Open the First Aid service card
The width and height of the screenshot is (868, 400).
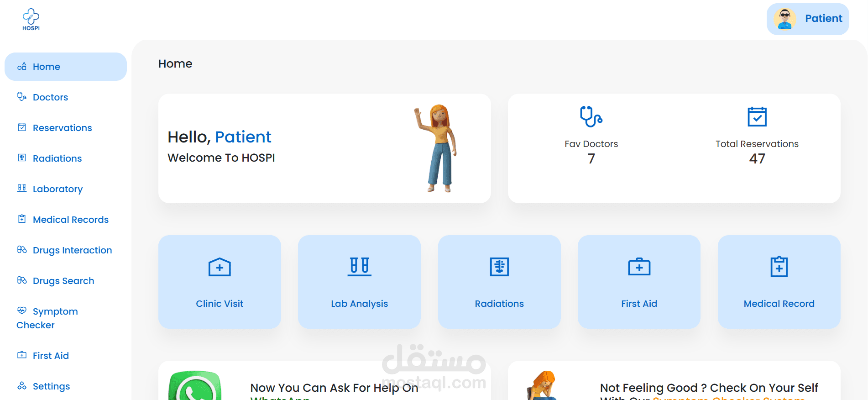coord(639,282)
